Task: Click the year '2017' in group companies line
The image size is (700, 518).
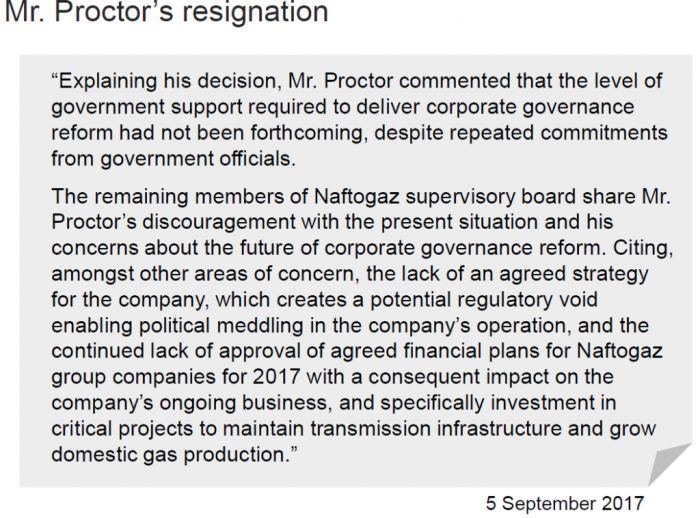Action: (276, 376)
